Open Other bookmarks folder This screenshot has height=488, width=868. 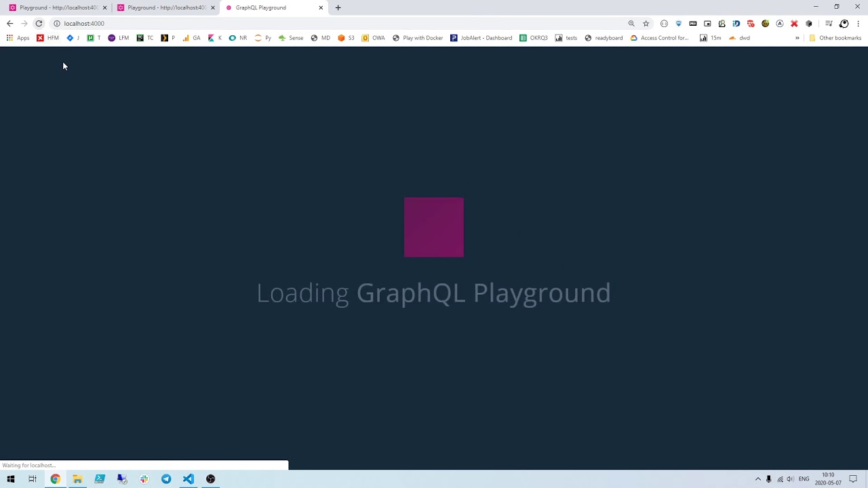click(x=835, y=38)
